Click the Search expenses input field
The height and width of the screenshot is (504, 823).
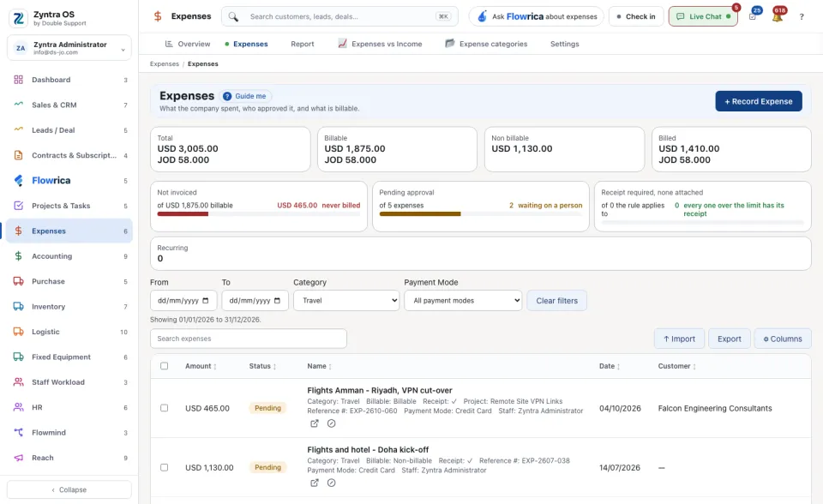coord(249,339)
